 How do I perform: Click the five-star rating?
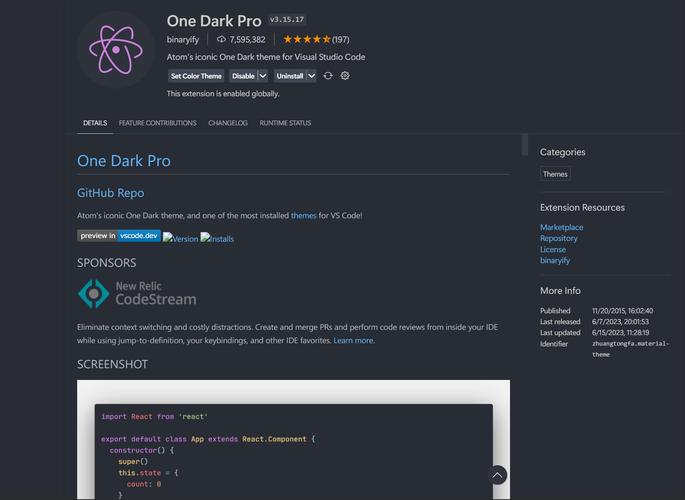point(306,40)
